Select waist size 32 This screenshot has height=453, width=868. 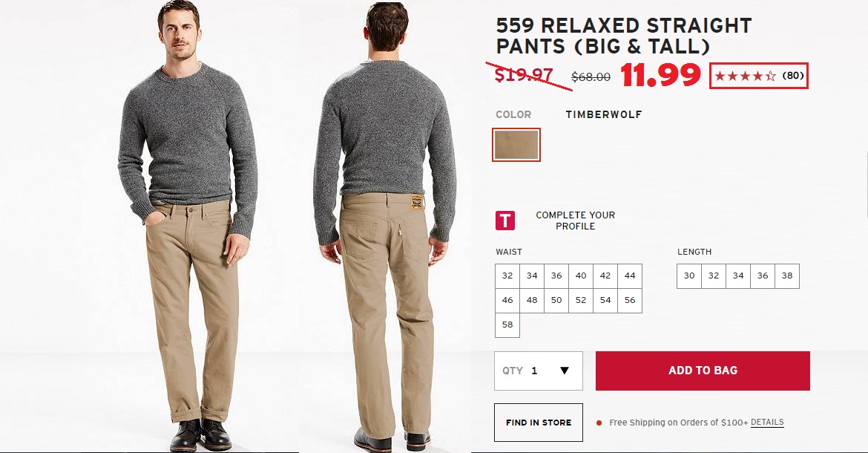507,276
